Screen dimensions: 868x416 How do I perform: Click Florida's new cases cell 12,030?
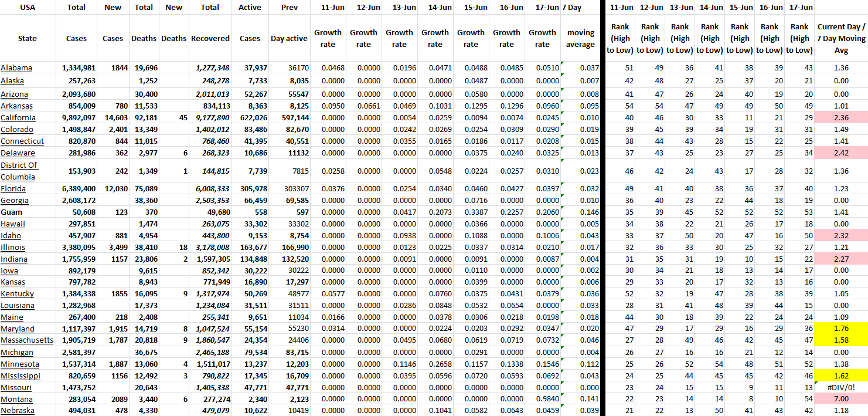pos(113,189)
